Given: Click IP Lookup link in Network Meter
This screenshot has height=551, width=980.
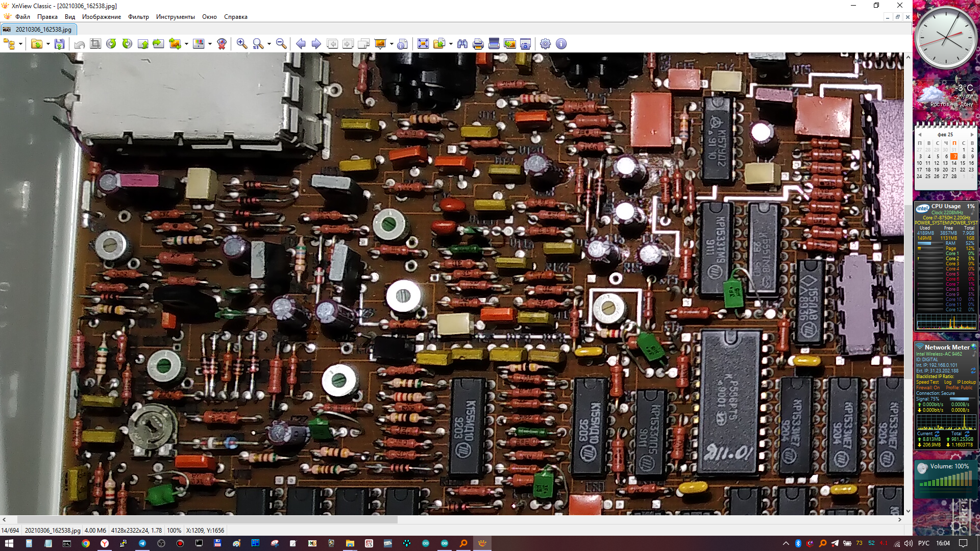Looking at the screenshot, I should coord(966,382).
